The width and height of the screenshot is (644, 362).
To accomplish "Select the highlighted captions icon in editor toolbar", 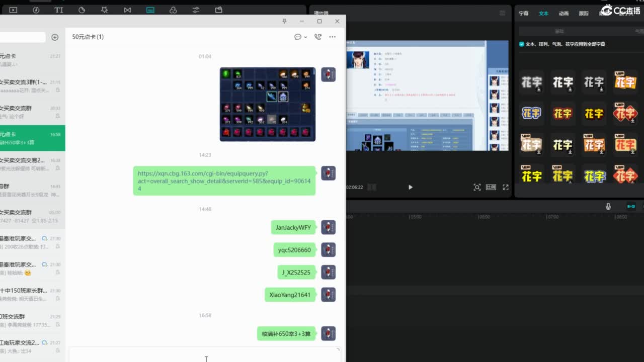I will [x=150, y=10].
